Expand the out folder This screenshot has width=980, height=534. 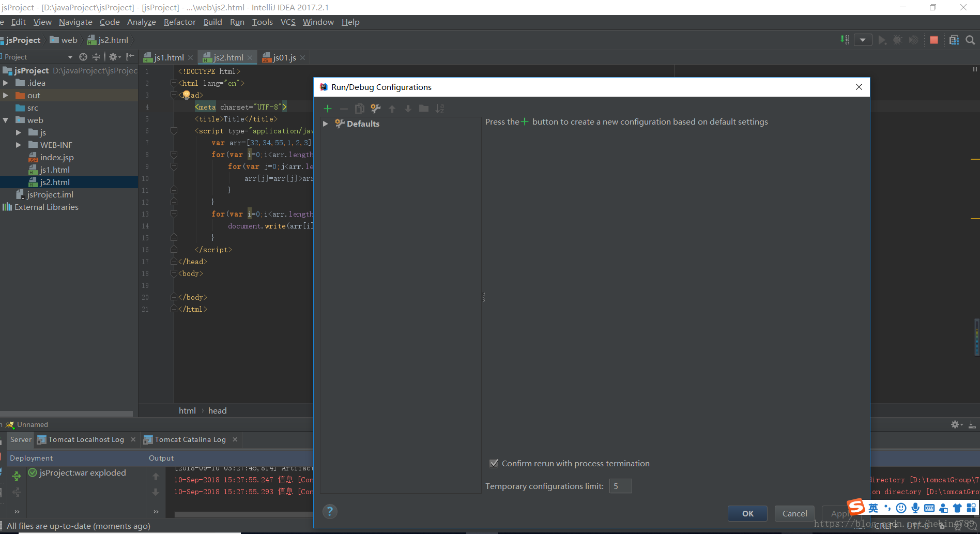click(6, 95)
